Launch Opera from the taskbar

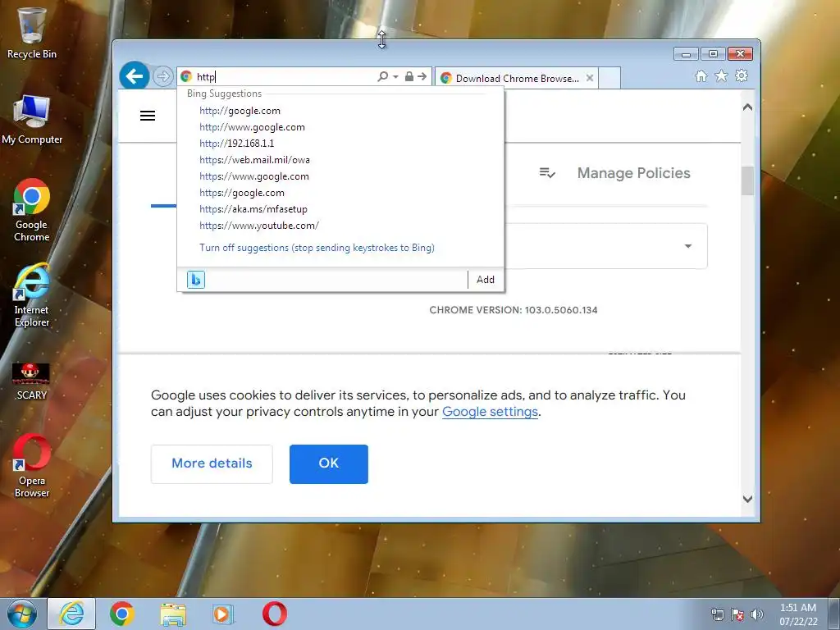pyautogui.click(x=274, y=614)
